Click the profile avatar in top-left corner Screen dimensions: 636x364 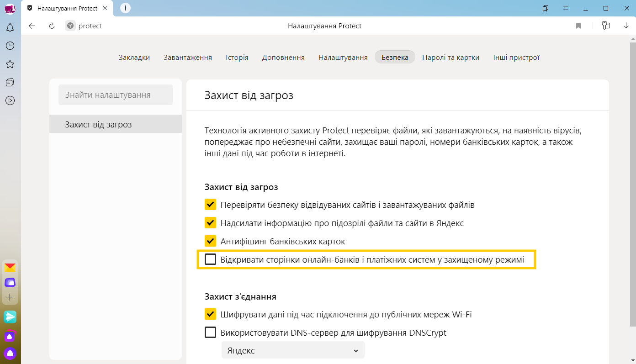tap(10, 9)
